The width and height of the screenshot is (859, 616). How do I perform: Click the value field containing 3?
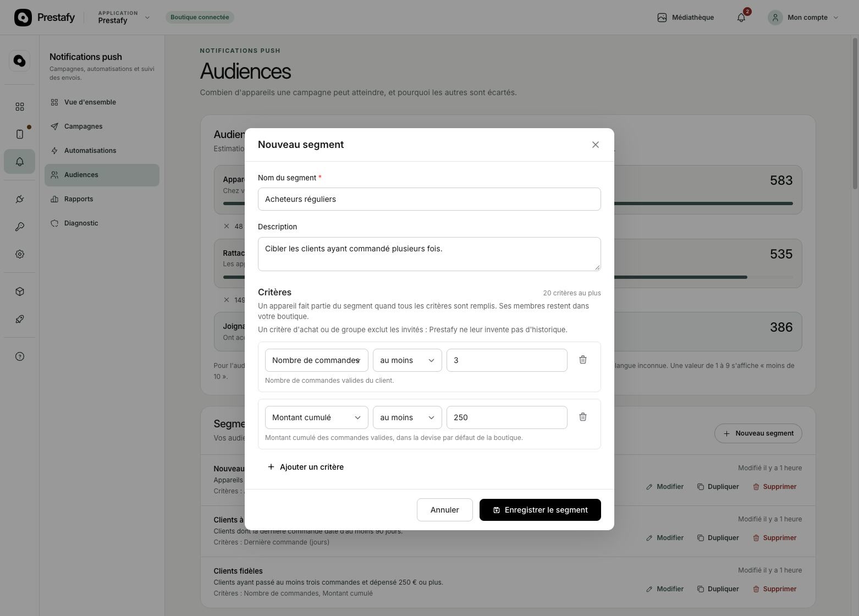[507, 360]
